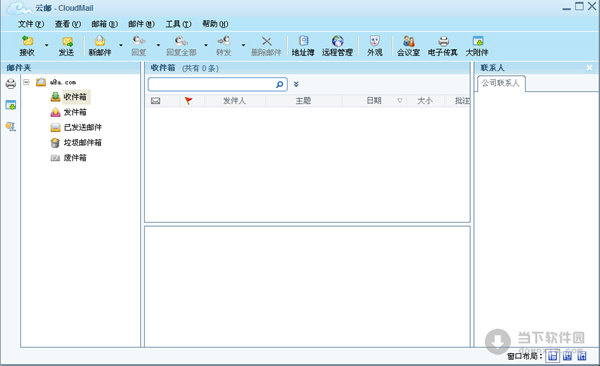Viewport: 600px width, 366px height.
Task: Sort by the 大小 column header
Action: (425, 101)
